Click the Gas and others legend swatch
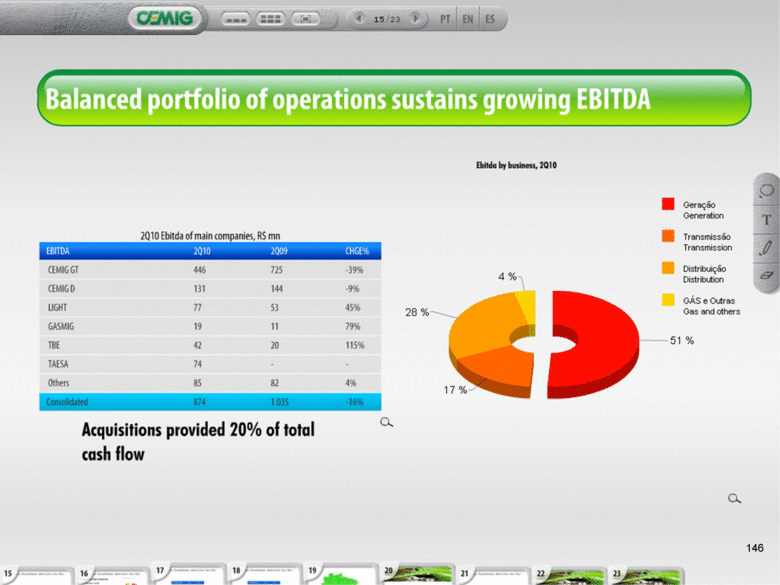The height and width of the screenshot is (585, 780). [x=668, y=299]
